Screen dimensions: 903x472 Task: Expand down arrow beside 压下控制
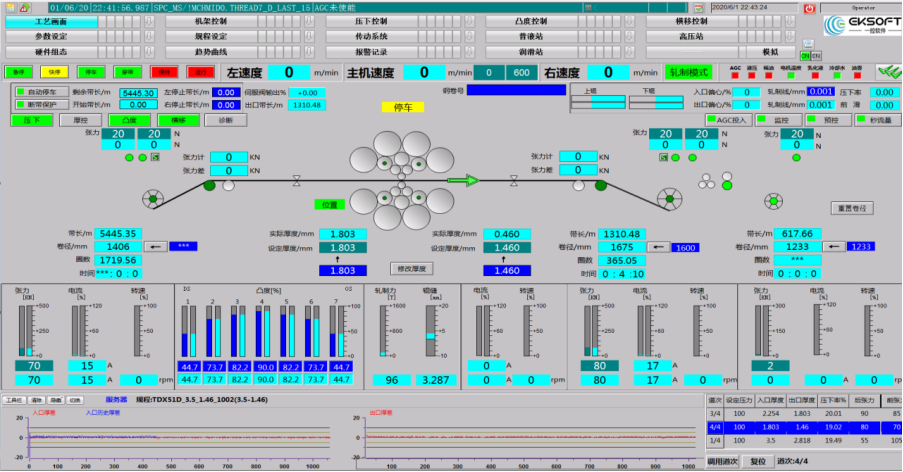pos(469,21)
